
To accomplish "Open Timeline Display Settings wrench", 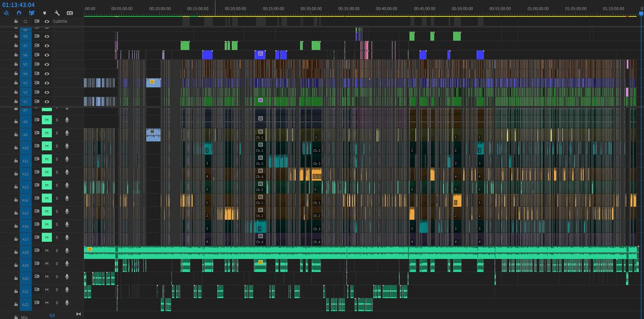I will 57,12.
